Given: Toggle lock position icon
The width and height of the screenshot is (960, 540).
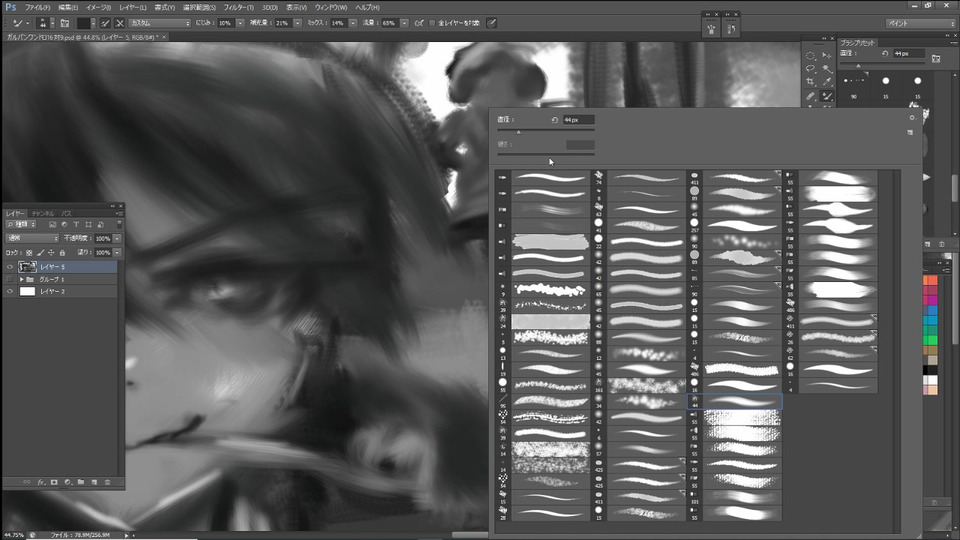Looking at the screenshot, I should (x=51, y=253).
